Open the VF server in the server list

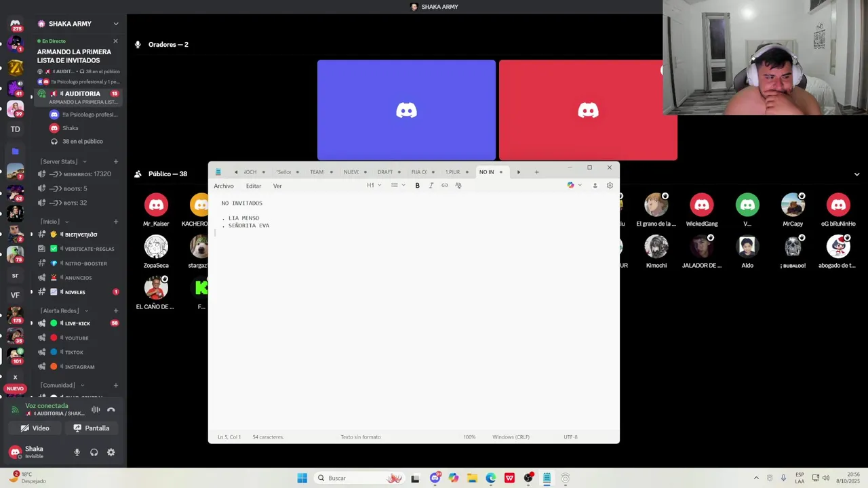point(15,295)
